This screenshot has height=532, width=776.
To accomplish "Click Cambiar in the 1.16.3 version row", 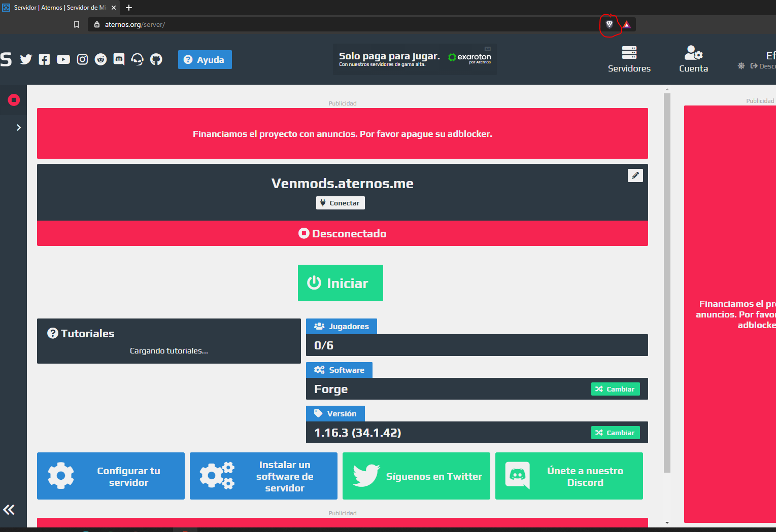I will tap(616, 433).
